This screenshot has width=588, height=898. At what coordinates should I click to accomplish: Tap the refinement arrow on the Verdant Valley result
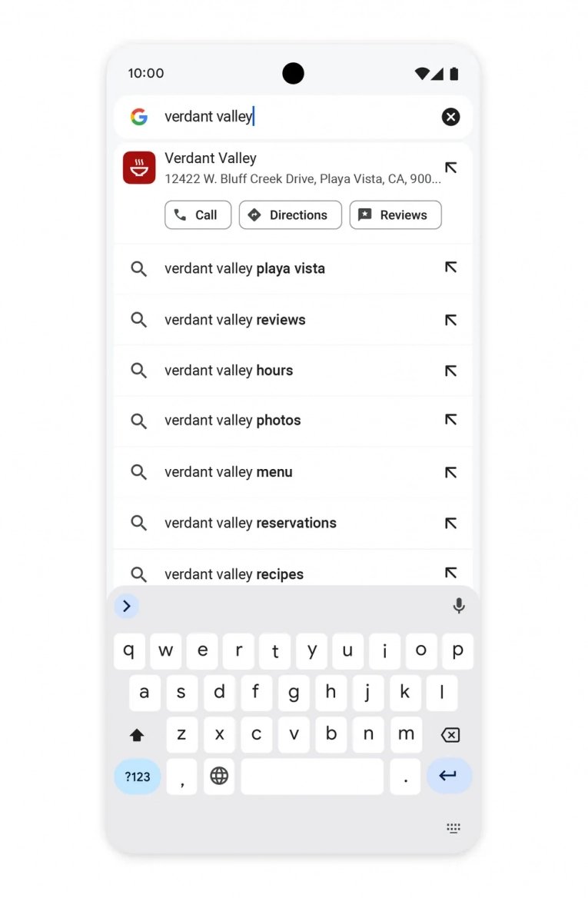click(452, 168)
